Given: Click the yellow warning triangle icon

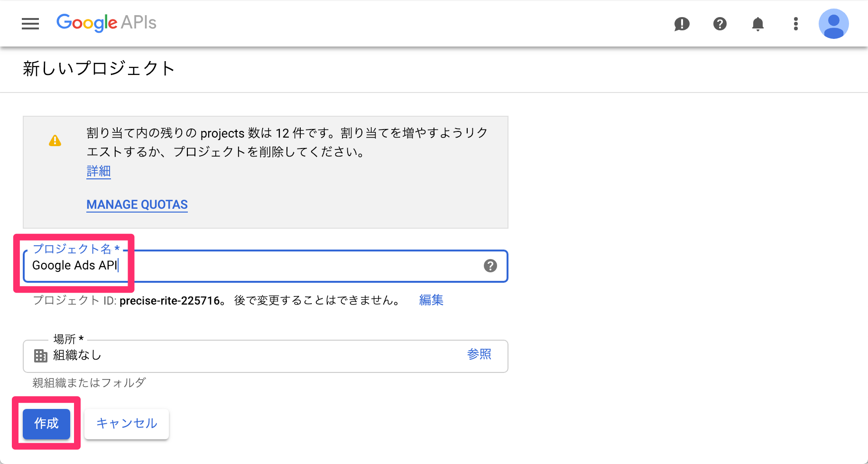Looking at the screenshot, I should pos(55,140).
